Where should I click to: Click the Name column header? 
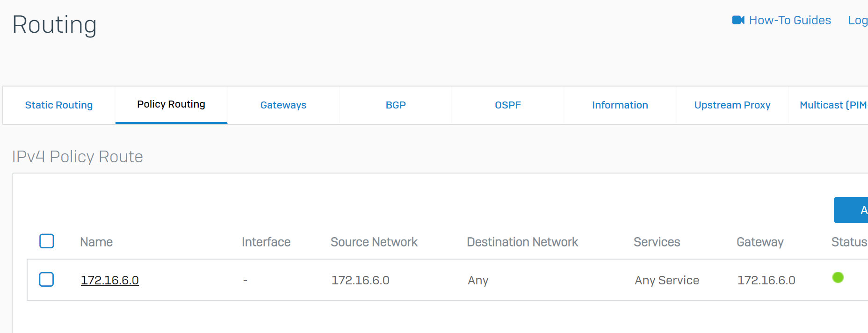96,242
